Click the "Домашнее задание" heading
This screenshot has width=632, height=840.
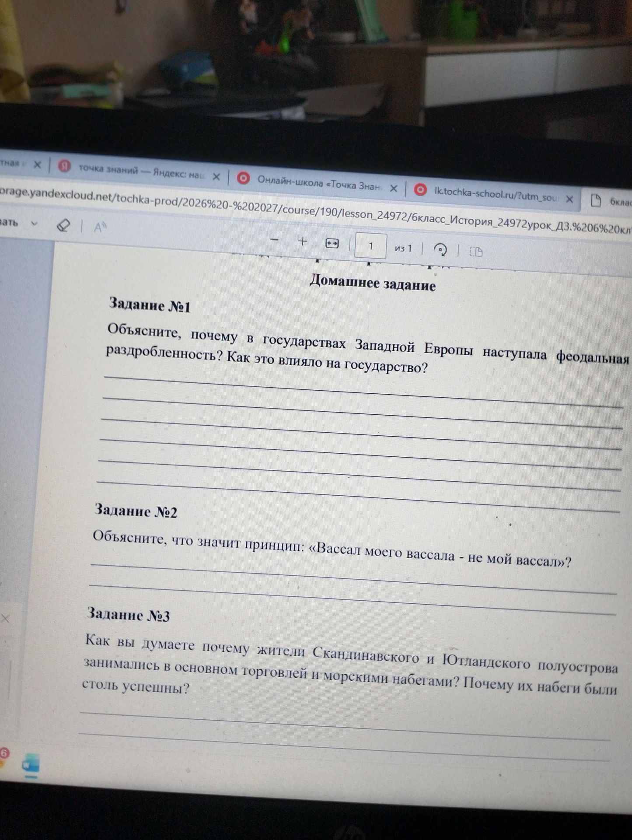point(373,283)
